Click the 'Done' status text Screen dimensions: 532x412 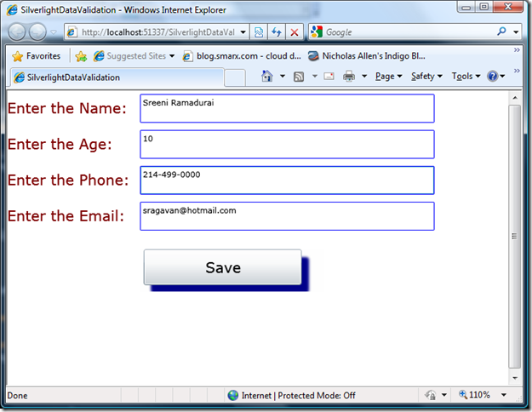pos(18,396)
